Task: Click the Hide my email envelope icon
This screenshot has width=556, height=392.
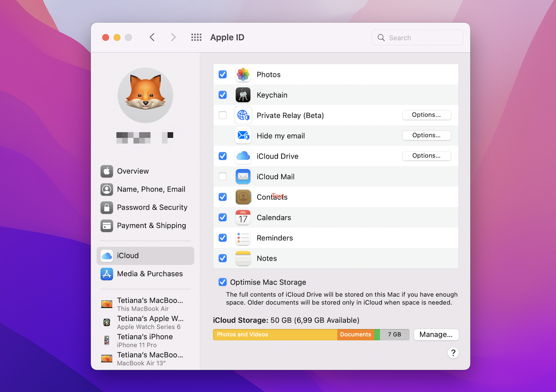Action: click(x=243, y=136)
